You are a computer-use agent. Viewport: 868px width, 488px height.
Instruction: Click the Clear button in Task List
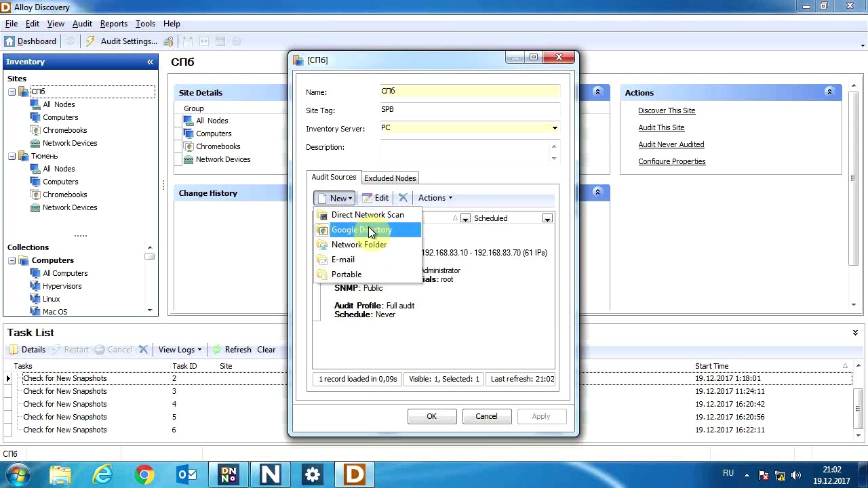tap(266, 350)
